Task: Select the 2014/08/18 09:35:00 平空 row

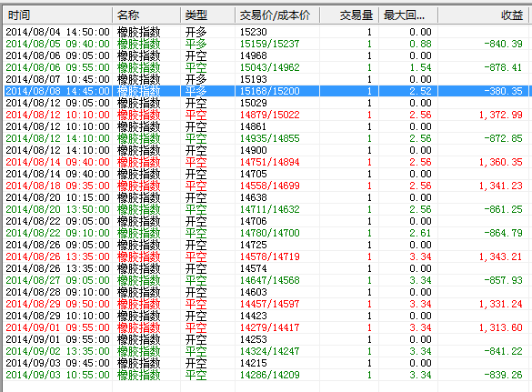Action: [266, 186]
